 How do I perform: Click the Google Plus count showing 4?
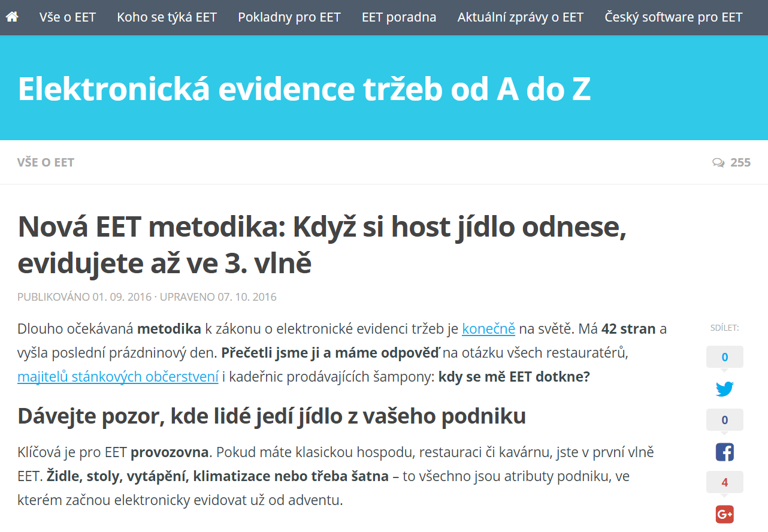(725, 482)
